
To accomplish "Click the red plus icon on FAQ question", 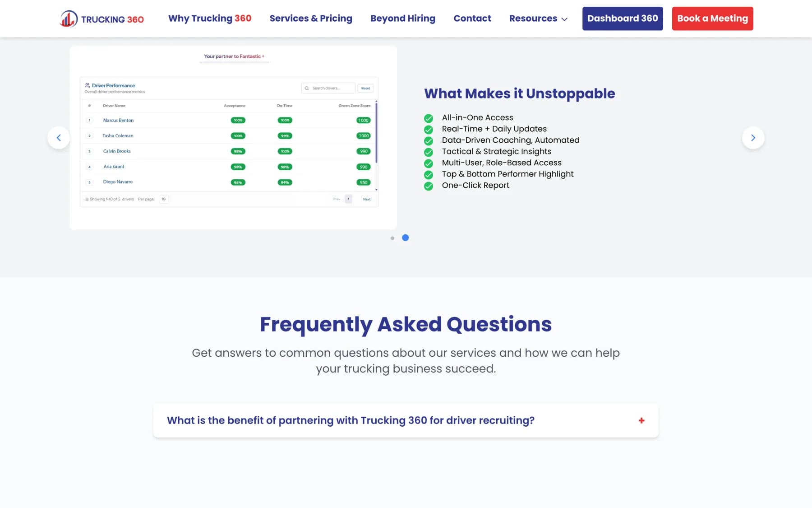I will pyautogui.click(x=641, y=420).
